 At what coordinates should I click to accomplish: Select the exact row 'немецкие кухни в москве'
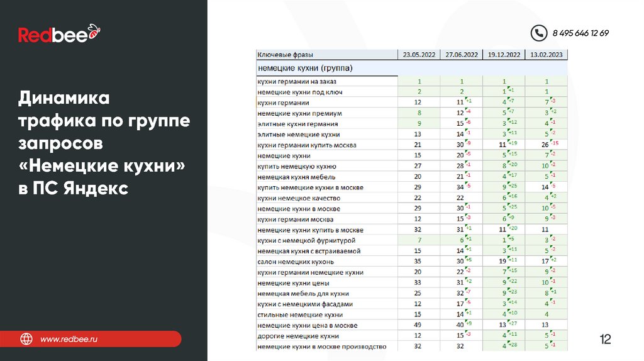click(x=412, y=209)
